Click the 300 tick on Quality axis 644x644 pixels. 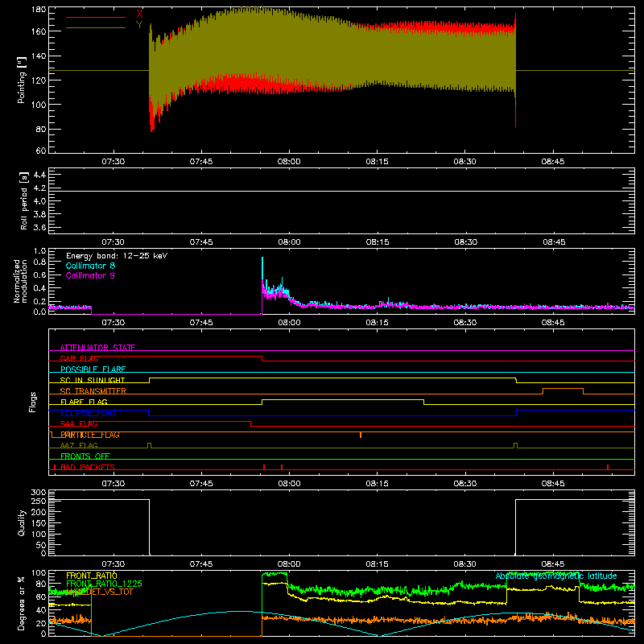click(x=39, y=493)
